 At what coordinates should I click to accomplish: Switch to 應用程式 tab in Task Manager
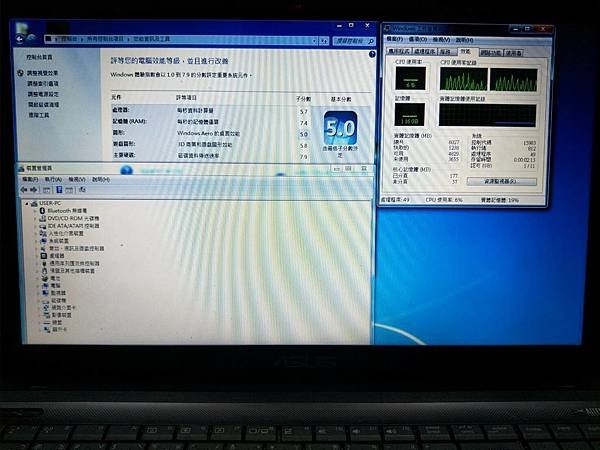(399, 51)
